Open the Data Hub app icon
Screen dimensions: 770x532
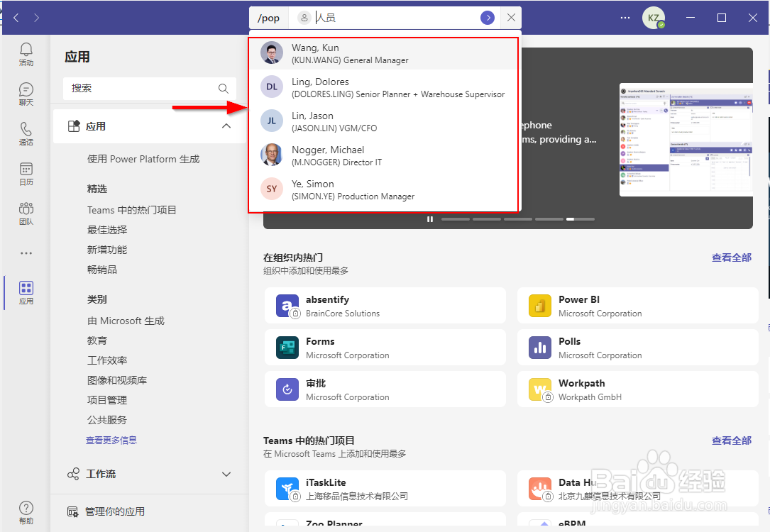[540, 489]
